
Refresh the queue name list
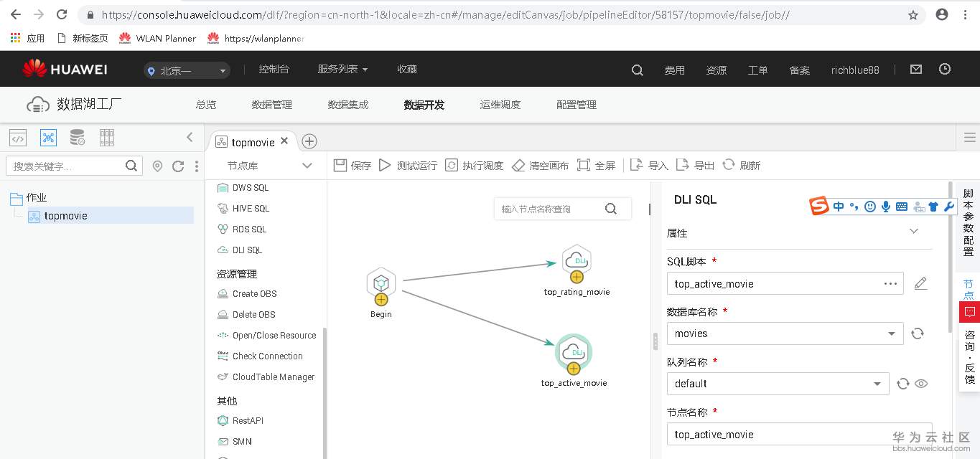903,384
